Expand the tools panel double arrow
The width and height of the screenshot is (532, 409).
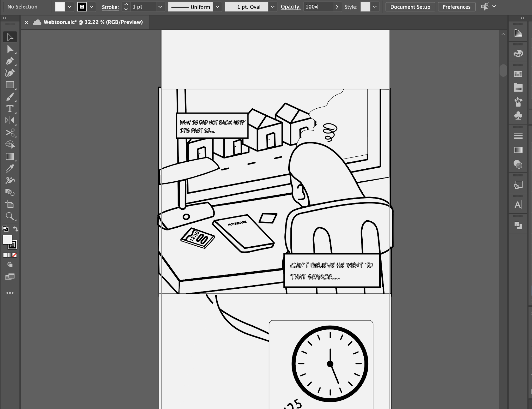(4, 18)
